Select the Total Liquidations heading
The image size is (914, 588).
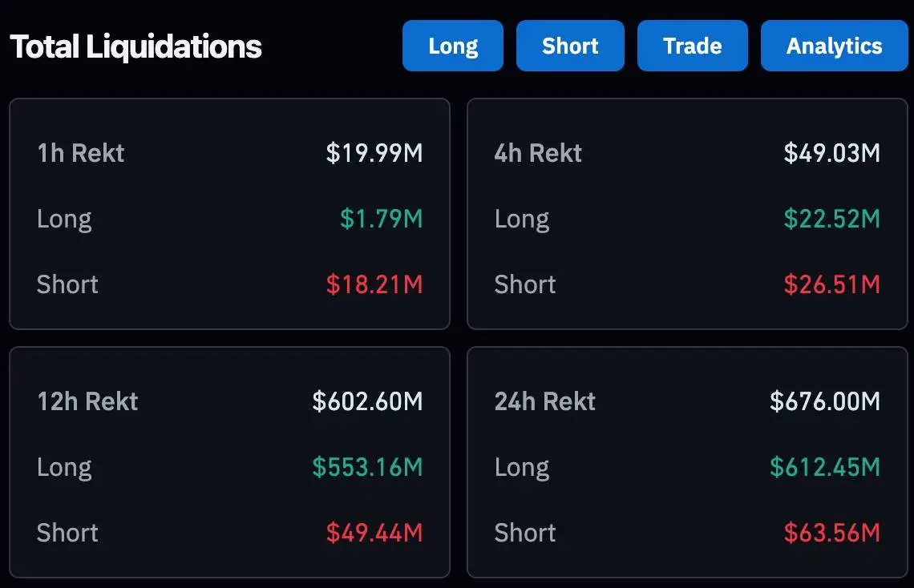(135, 46)
